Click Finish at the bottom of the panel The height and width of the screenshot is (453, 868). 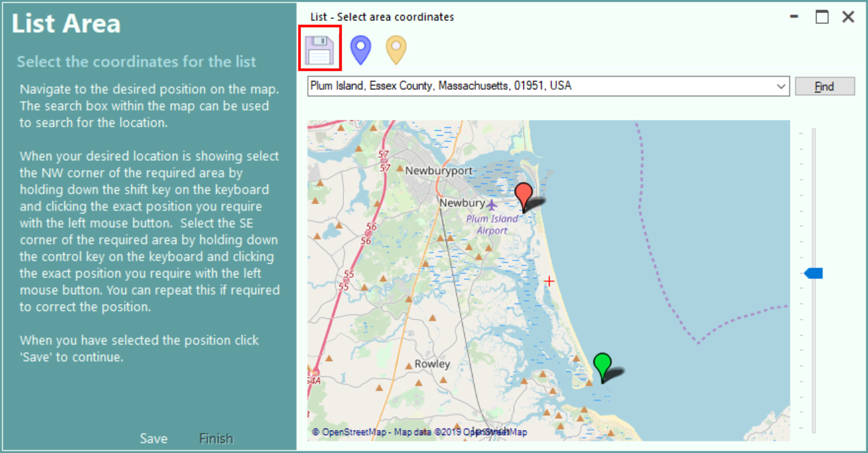coord(216,439)
